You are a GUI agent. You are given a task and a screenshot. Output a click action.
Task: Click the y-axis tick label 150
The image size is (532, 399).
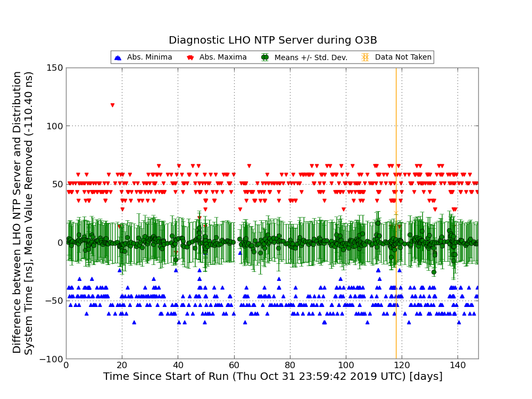tap(55, 68)
